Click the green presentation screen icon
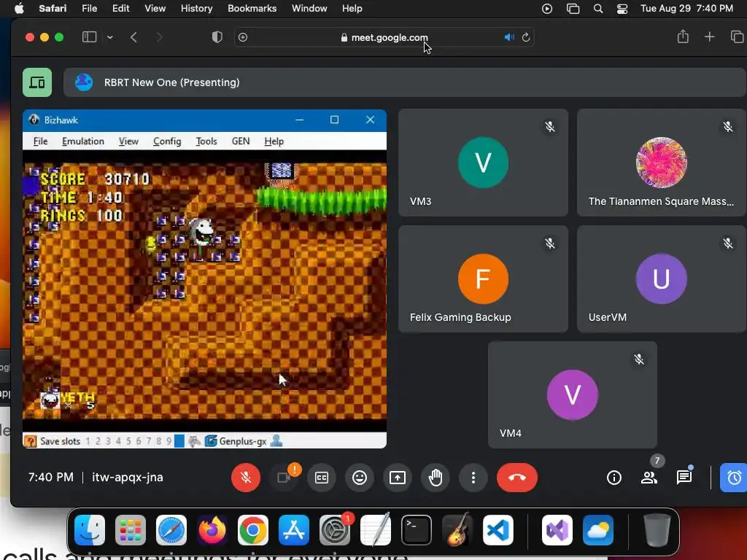This screenshot has height=560, width=747. click(x=37, y=82)
